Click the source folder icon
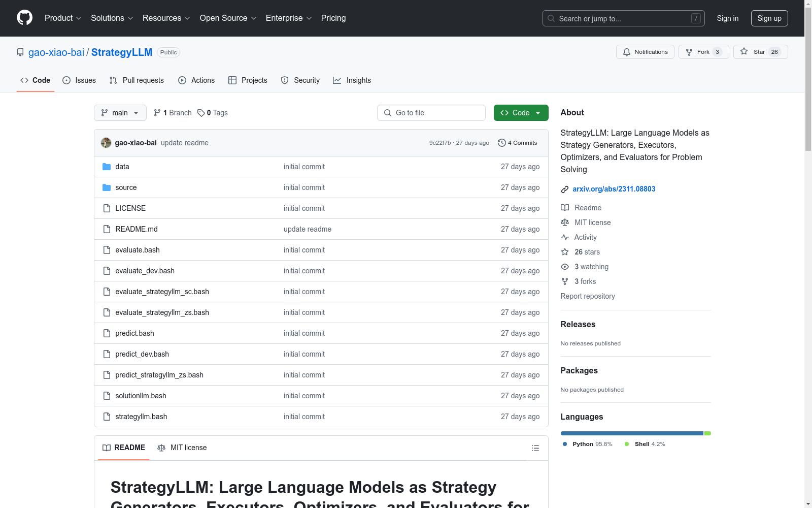Screen dimensions: 812x508 click(107, 187)
